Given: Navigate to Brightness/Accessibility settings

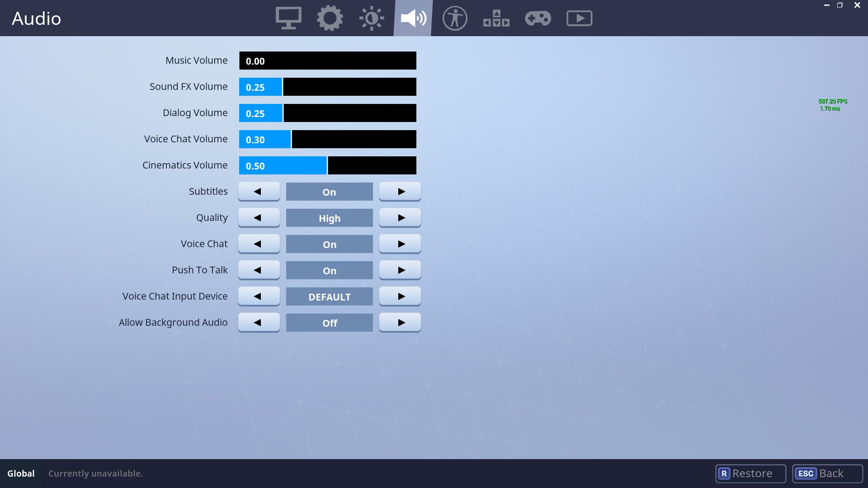Looking at the screenshot, I should point(454,18).
